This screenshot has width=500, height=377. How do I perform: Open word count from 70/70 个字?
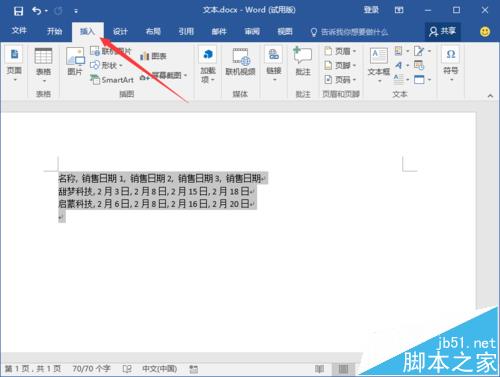coord(91,369)
